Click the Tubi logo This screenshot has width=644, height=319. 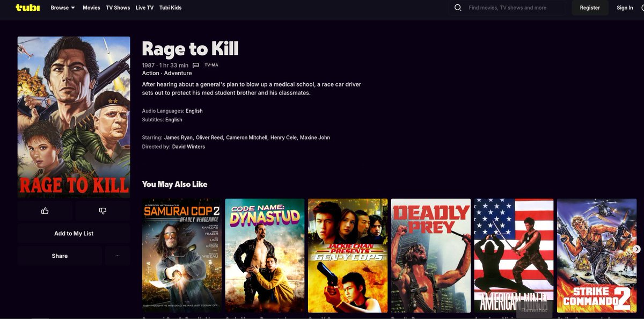click(x=28, y=8)
